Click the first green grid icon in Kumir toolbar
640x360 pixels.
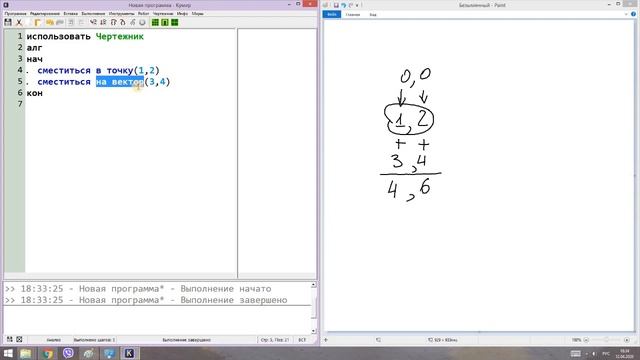coord(155,22)
